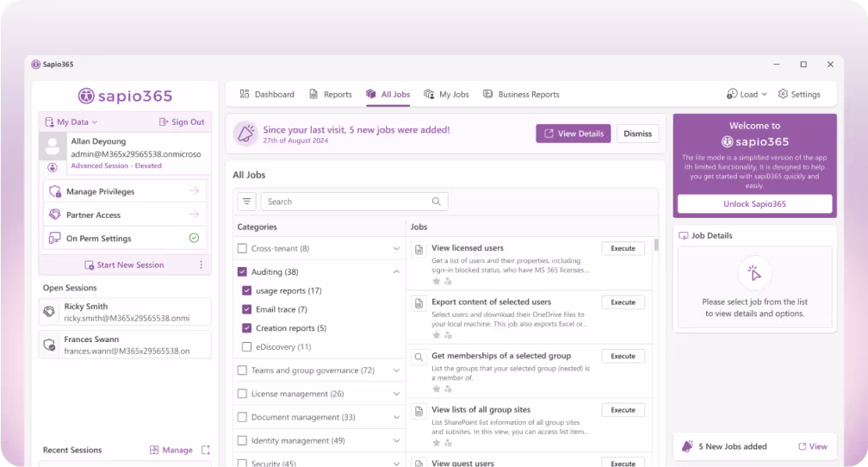Click in the Search jobs field
This screenshot has width=868, height=467.
click(x=354, y=202)
